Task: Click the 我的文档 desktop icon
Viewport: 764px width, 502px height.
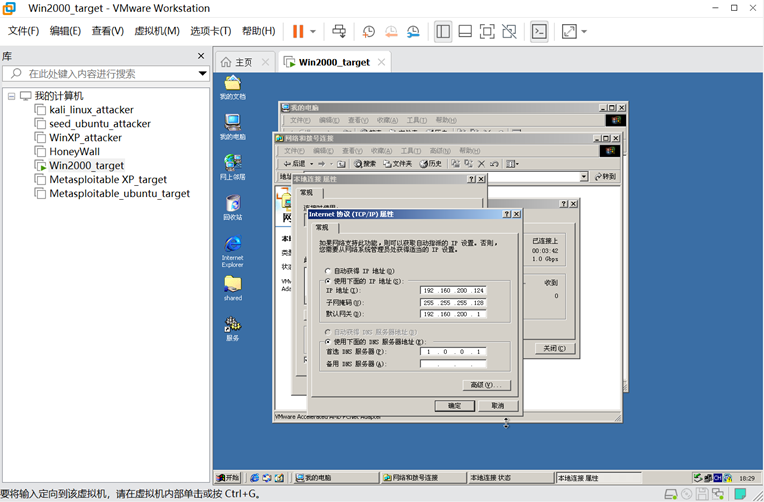Action: tap(232, 87)
